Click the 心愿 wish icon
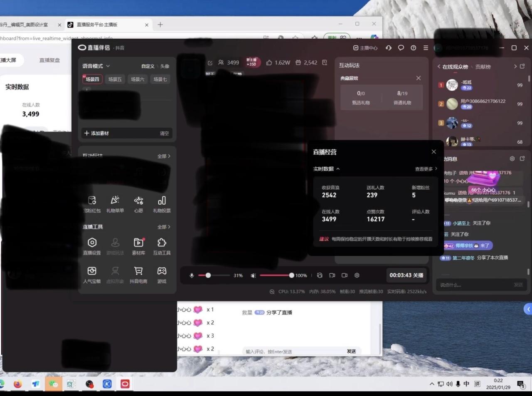The height and width of the screenshot is (396, 532). tap(138, 200)
